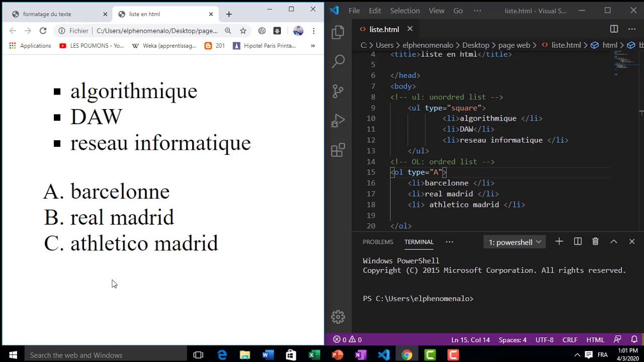This screenshot has width=644, height=362.
Task: Close the terminal panel
Action: pos(632,242)
